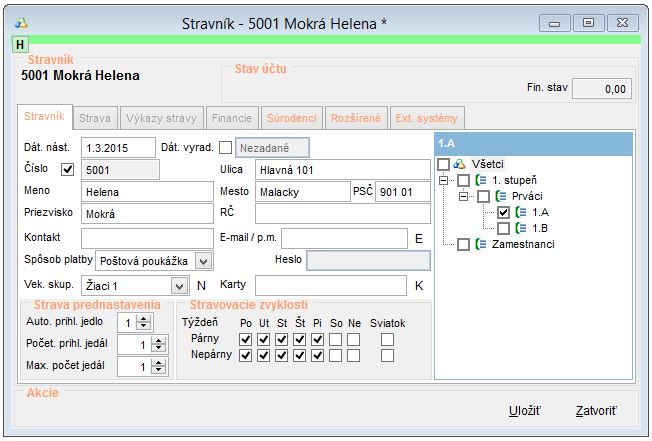Click the Všetci group icon in the tree
This screenshot has width=652, height=441.
[x=461, y=164]
